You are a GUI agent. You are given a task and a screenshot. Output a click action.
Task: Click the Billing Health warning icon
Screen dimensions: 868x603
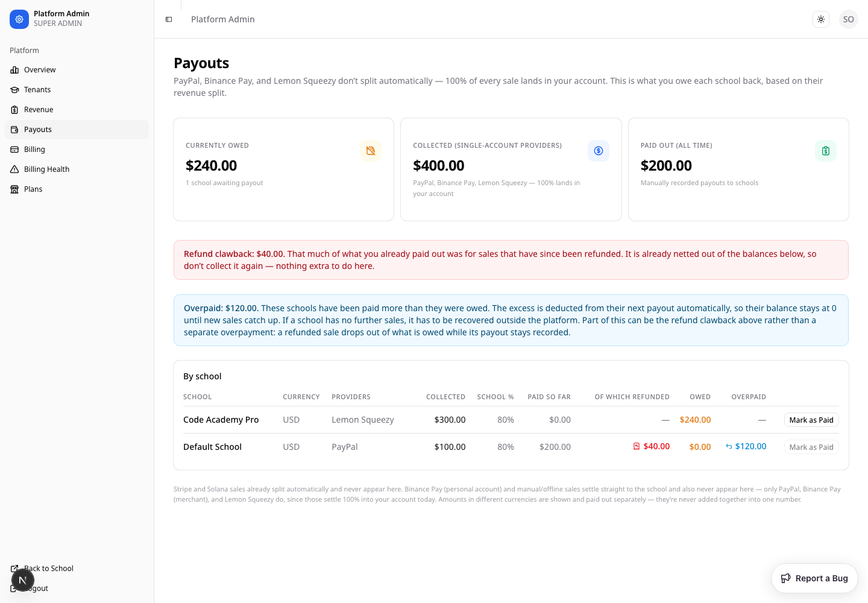[14, 169]
